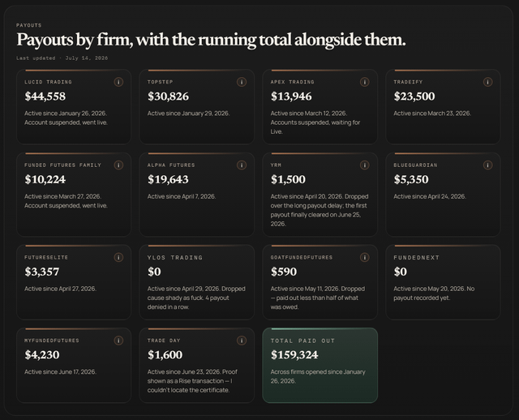Click the Tradeify $23,500 amount
The image size is (519, 420).
[414, 96]
